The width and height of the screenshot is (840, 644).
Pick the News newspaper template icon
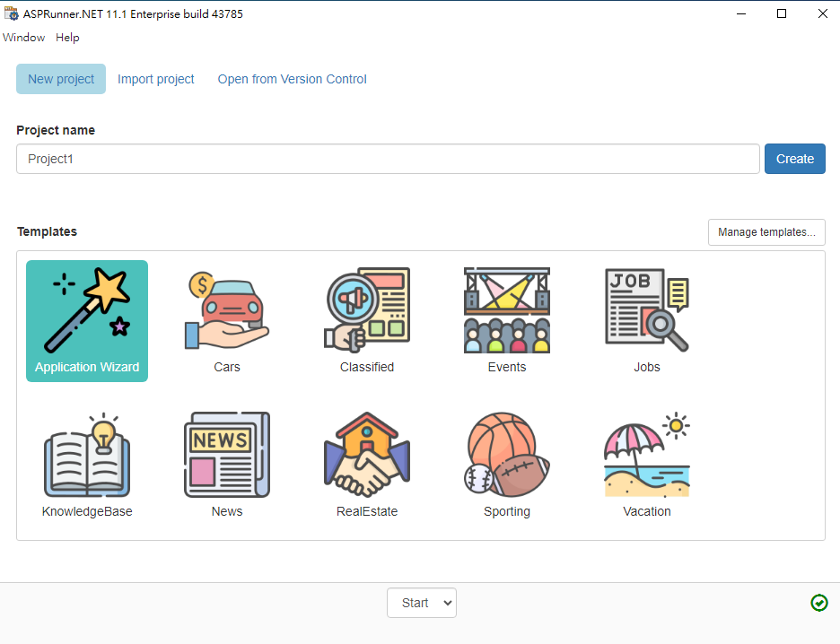(227, 456)
